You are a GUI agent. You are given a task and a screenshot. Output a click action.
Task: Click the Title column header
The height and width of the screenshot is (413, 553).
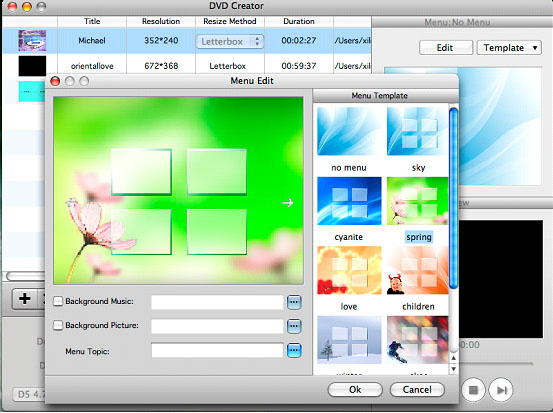pyautogui.click(x=92, y=22)
